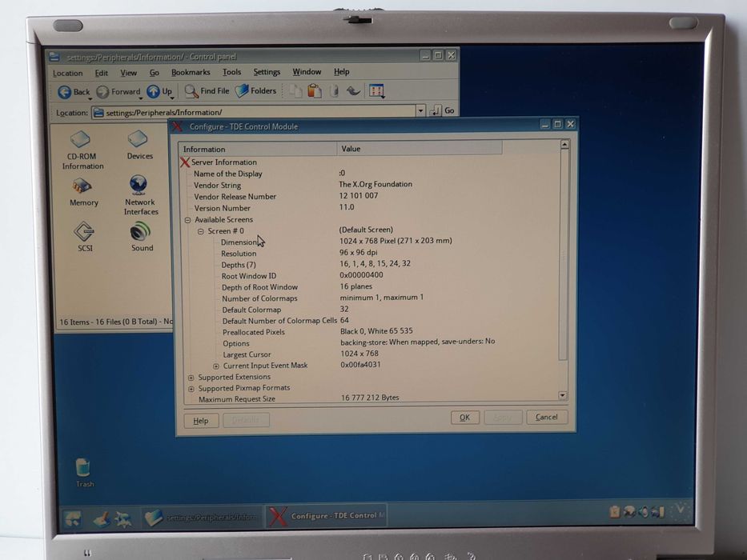Open the Settings menu
This screenshot has height=560, width=747.
[267, 72]
